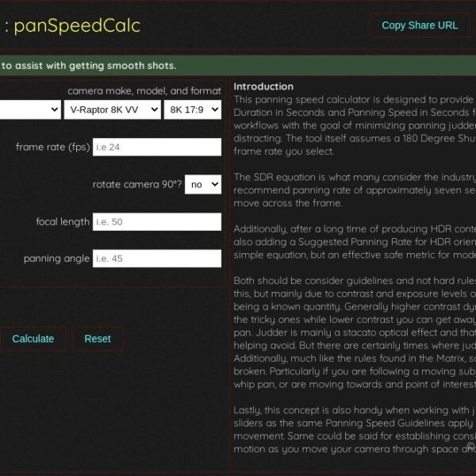Viewport: 476px width, 476px height.
Task: Click the Copy Share URL button
Action: tap(420, 25)
